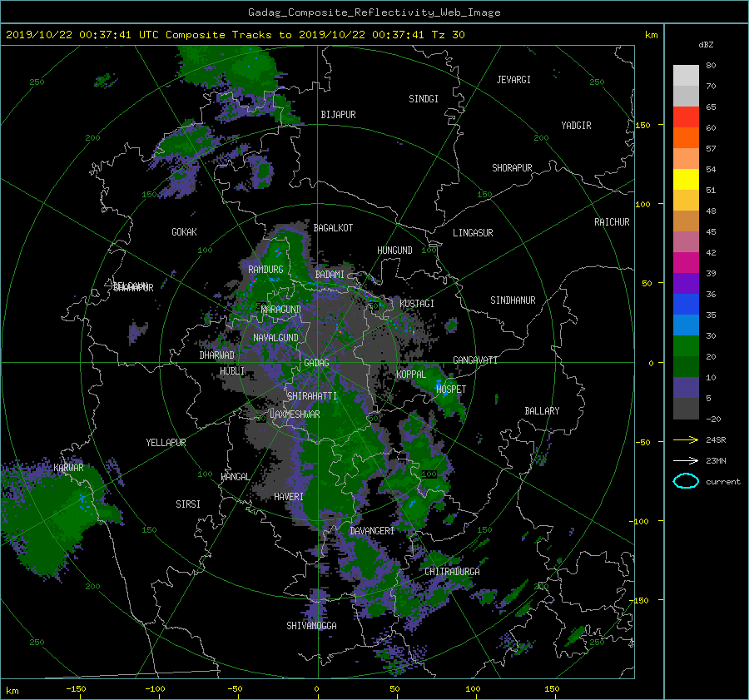The image size is (749, 700).
Task: Click the BALLARY city label
Action: 542,411
